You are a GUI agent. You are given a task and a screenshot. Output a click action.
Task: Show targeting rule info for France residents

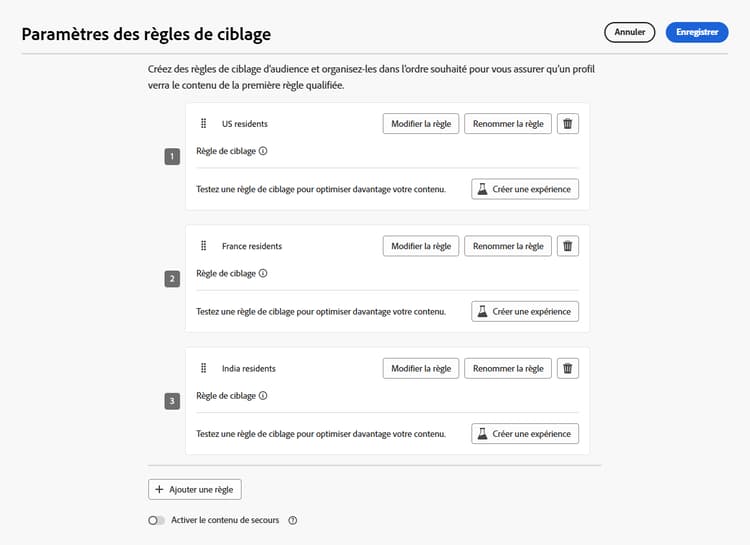tap(263, 273)
